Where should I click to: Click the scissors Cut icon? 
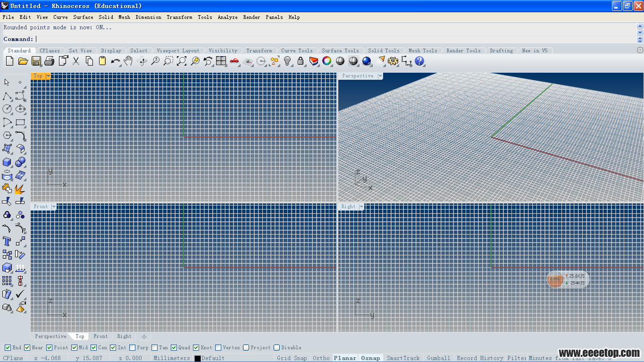(76, 61)
